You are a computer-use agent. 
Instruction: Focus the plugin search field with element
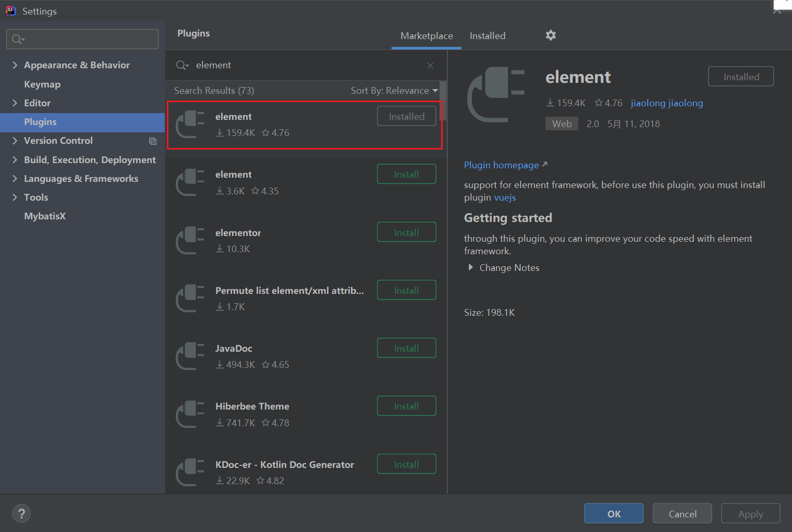(305, 65)
